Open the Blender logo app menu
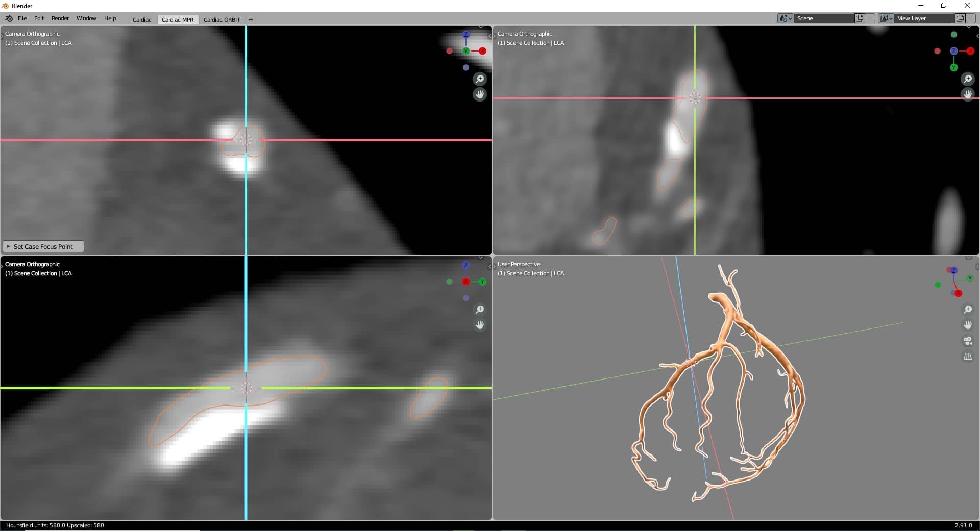The width and height of the screenshot is (980, 531). pyautogui.click(x=9, y=18)
